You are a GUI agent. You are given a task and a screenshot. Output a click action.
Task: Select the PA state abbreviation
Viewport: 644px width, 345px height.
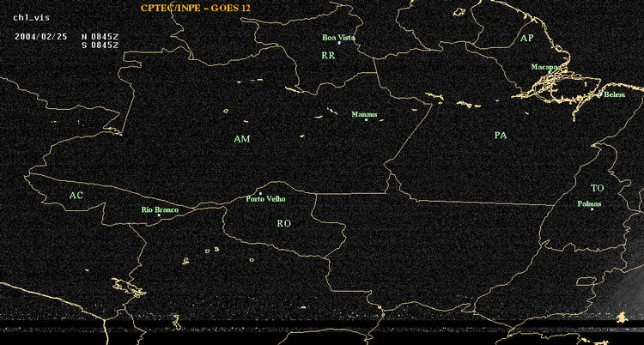coord(501,135)
